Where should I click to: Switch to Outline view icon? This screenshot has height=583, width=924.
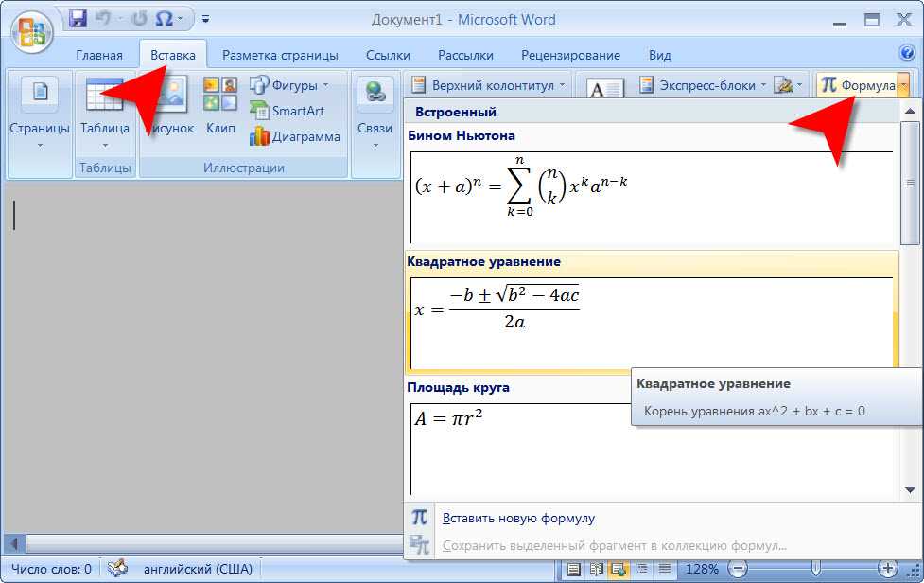(x=642, y=570)
